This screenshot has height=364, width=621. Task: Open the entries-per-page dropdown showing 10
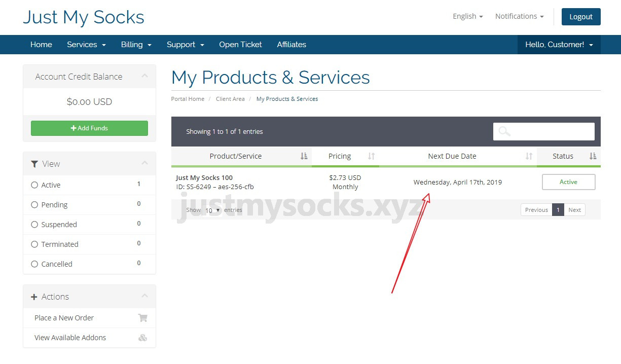click(x=212, y=210)
